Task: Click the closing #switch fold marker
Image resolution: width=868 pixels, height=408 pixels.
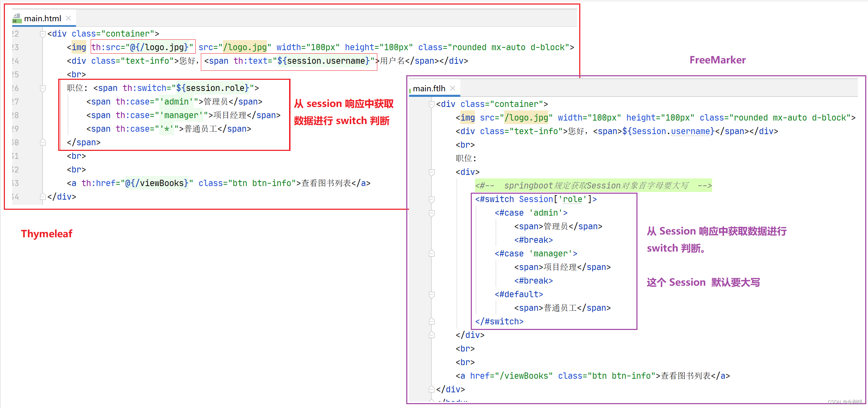Action: pos(432,321)
